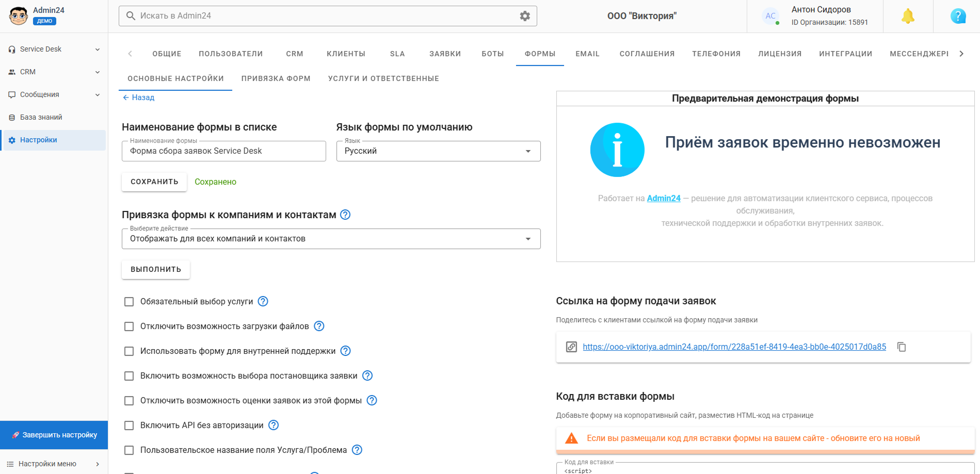Open the Привязка форм subtab

276,78
